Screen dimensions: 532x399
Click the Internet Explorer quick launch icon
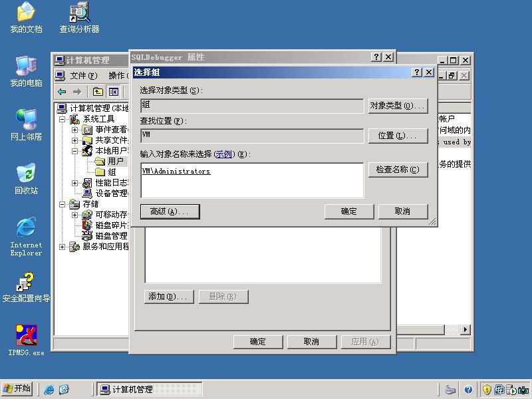49,389
